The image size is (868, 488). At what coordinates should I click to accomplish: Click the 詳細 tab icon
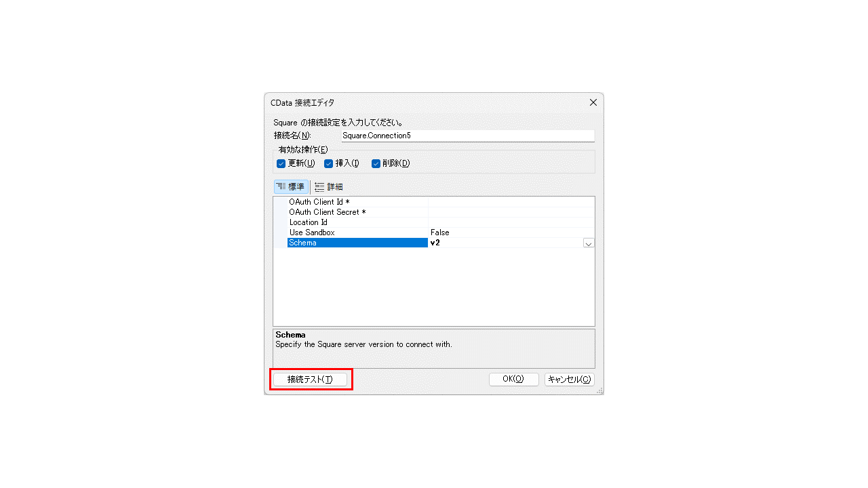319,186
